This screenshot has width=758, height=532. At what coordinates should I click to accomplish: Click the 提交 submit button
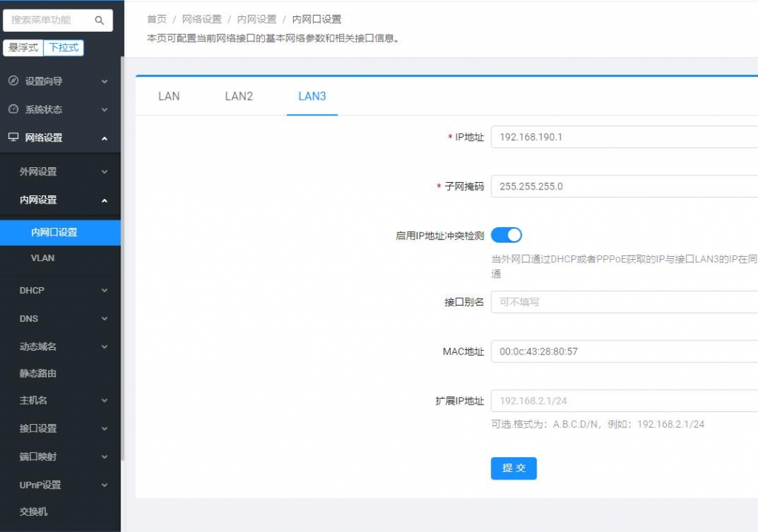[x=514, y=468]
